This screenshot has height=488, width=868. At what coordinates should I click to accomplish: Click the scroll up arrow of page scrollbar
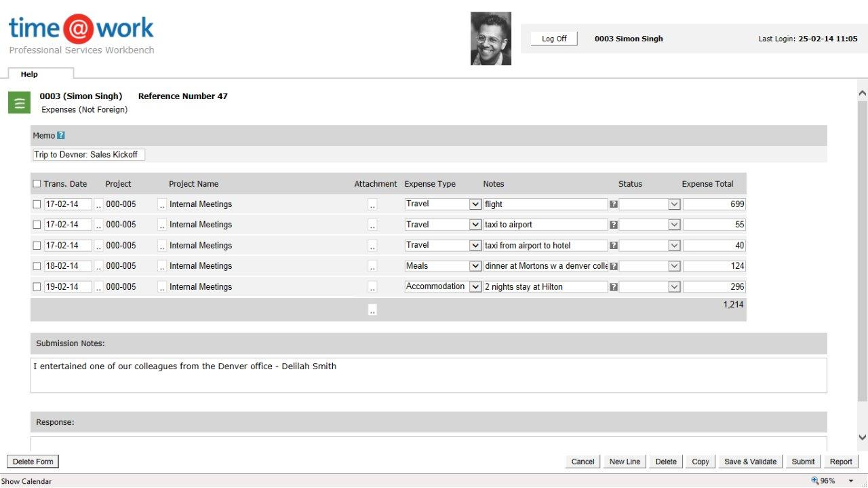pos(862,92)
